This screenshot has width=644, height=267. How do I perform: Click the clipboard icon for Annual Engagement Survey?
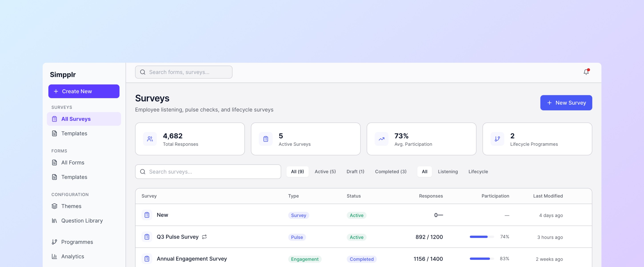point(147,259)
